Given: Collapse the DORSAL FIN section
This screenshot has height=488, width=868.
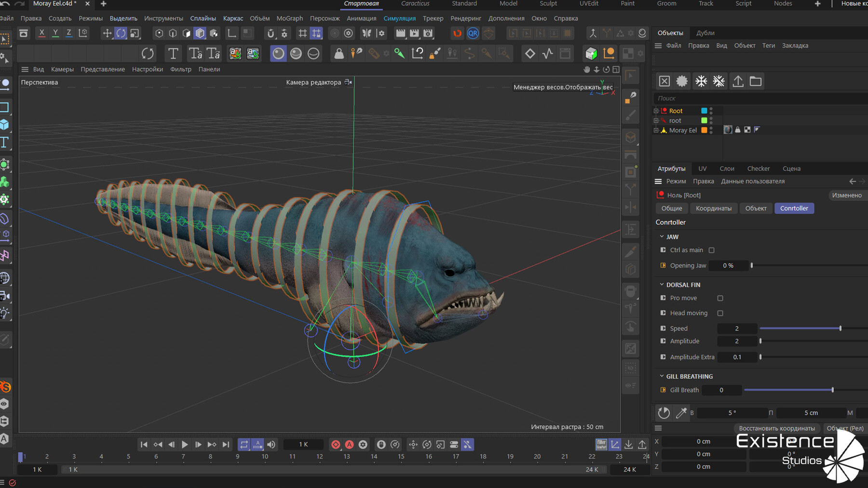Looking at the screenshot, I should click(662, 285).
